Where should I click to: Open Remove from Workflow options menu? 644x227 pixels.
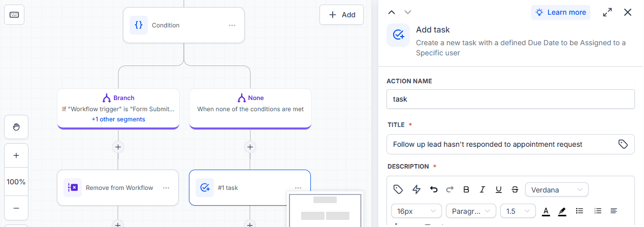[166, 188]
